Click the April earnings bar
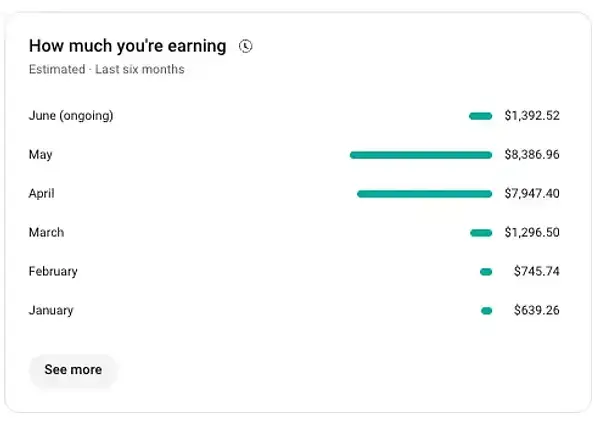The height and width of the screenshot is (422, 600). 424,194
